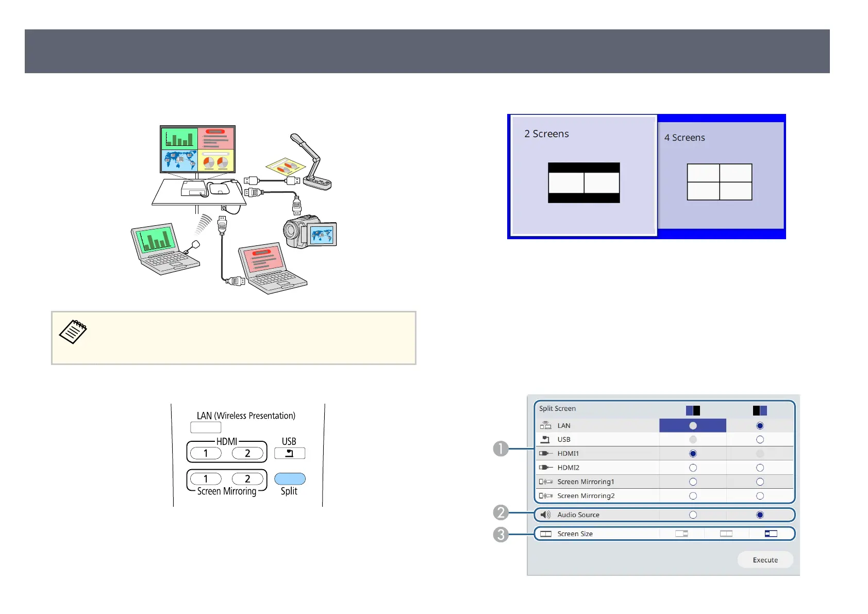Click the LAN network icon in Split Screen
This screenshot has height=614, width=868.
[545, 425]
